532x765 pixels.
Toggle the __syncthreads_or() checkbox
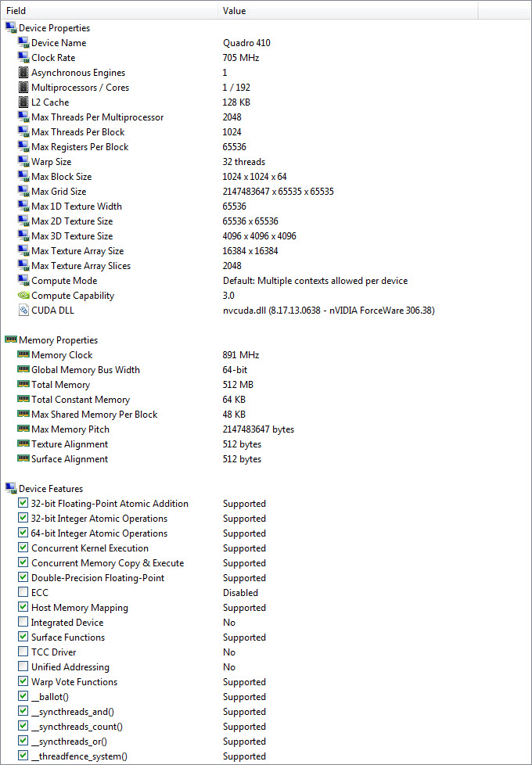[23, 741]
